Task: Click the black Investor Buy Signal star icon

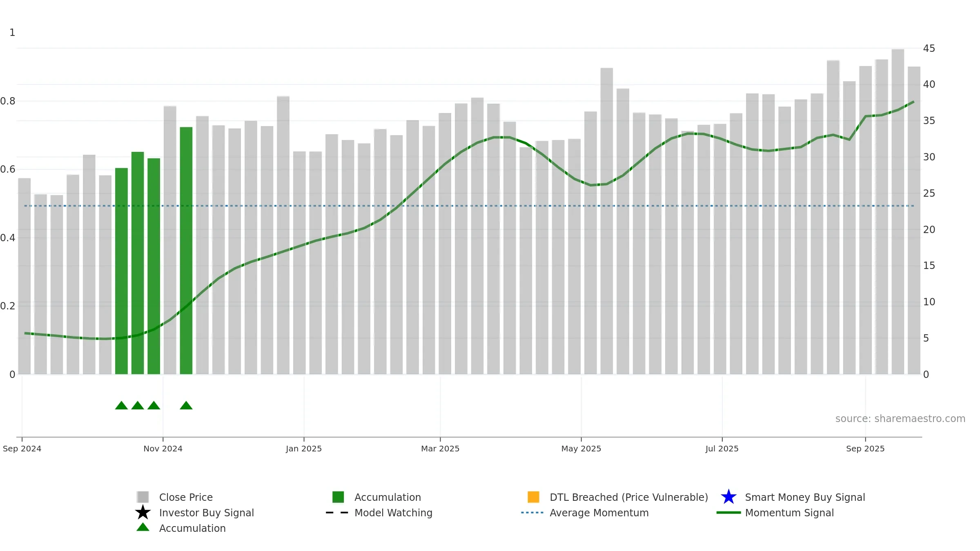Action: (143, 512)
